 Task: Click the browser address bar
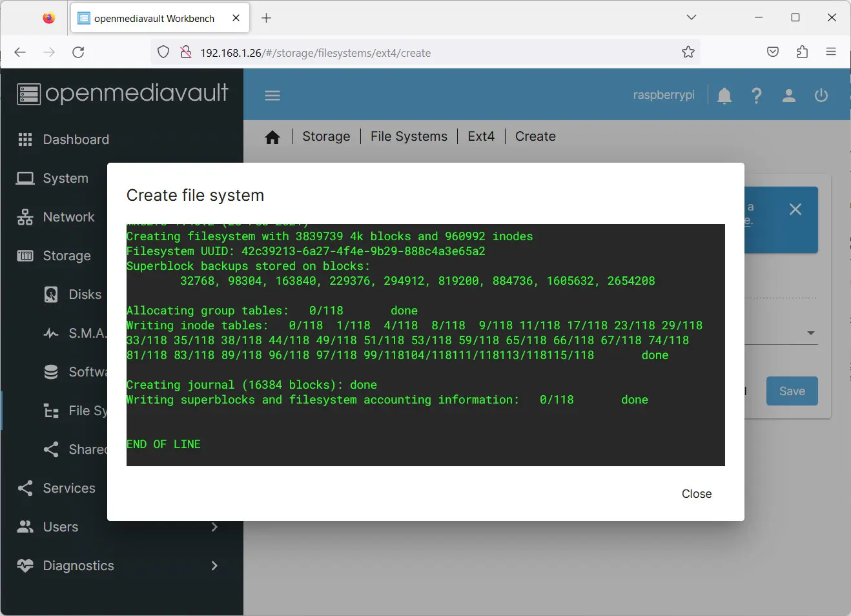tap(426, 53)
